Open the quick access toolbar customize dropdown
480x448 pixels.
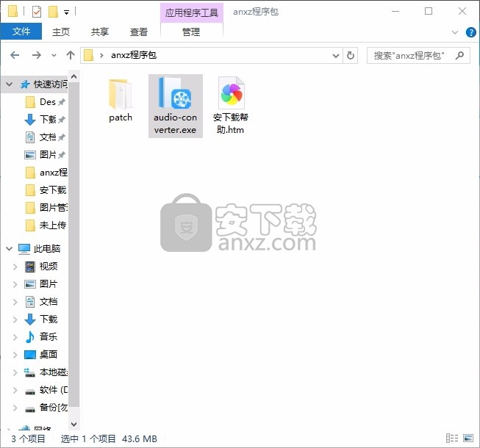point(66,12)
